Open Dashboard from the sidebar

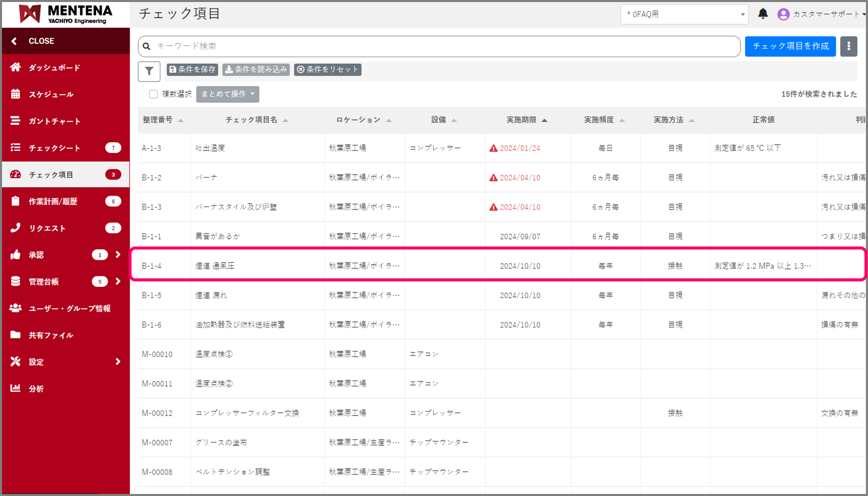54,67
